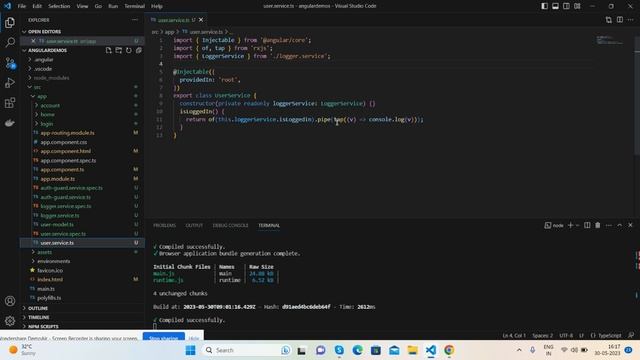The image size is (640, 360).
Task: Open the Accounts menu icon
Action: coord(10,301)
